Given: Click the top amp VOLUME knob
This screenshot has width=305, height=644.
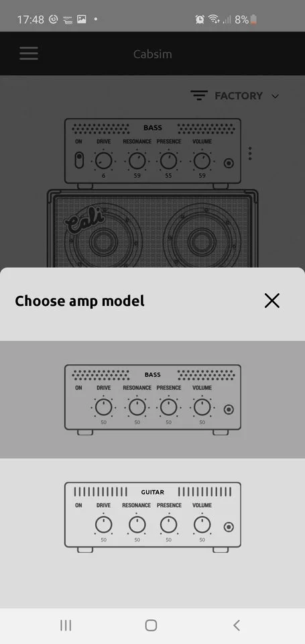Looking at the screenshot, I should point(202,160).
